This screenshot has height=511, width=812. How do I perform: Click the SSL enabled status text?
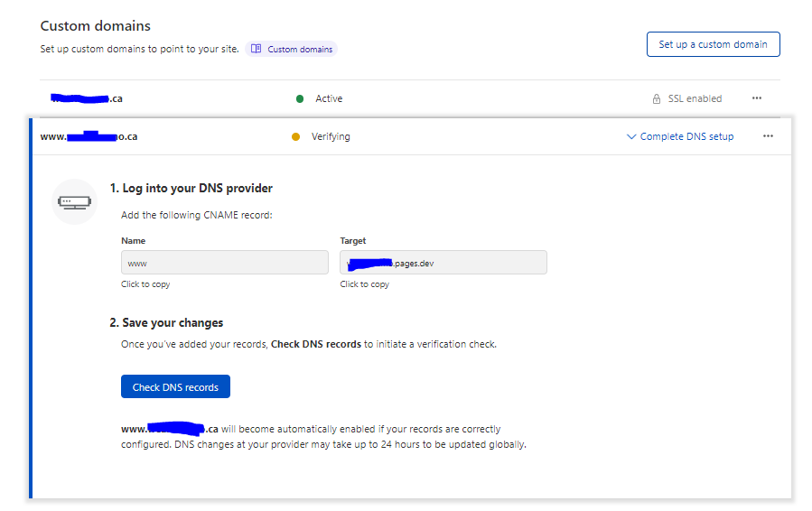tap(695, 99)
